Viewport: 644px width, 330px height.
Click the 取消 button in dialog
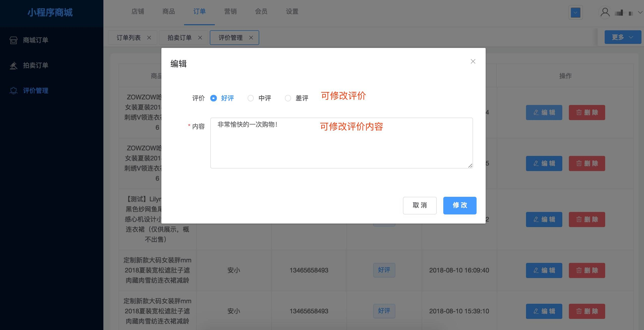pos(420,205)
